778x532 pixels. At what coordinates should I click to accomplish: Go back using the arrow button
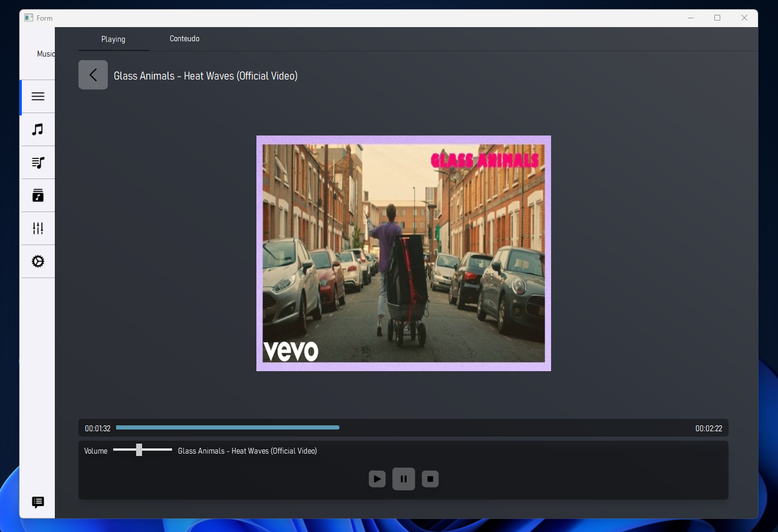click(x=93, y=75)
